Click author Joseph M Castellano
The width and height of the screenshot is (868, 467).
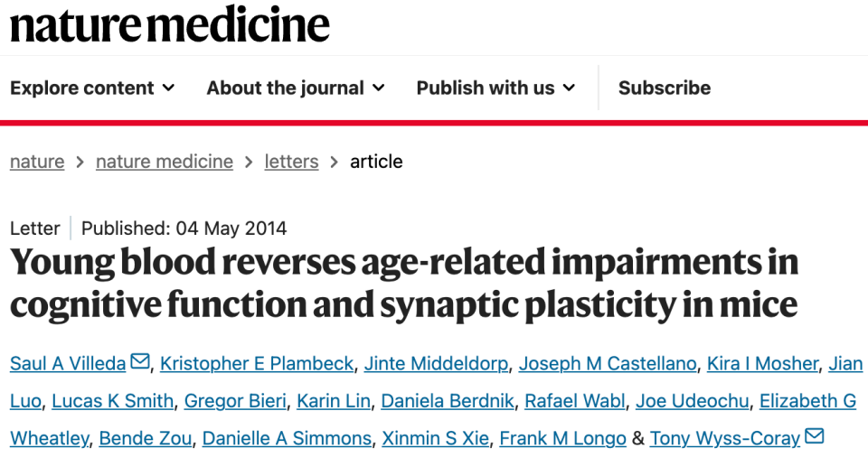pyautogui.click(x=609, y=363)
